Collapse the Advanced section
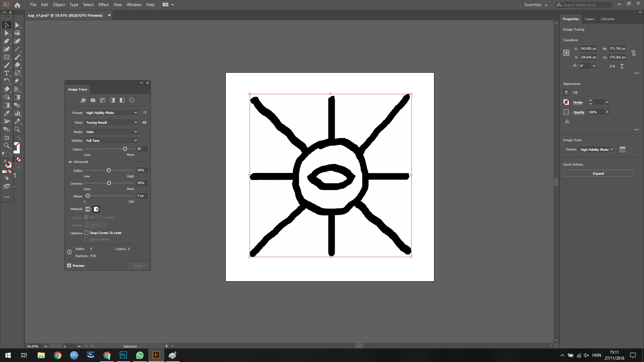Screen dimensions: 644x362 [70, 162]
